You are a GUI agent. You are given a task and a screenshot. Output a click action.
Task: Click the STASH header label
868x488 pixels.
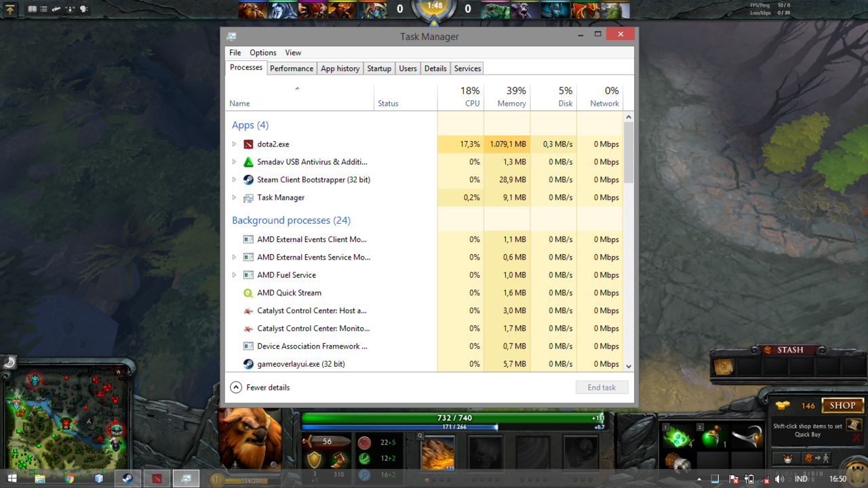click(790, 350)
